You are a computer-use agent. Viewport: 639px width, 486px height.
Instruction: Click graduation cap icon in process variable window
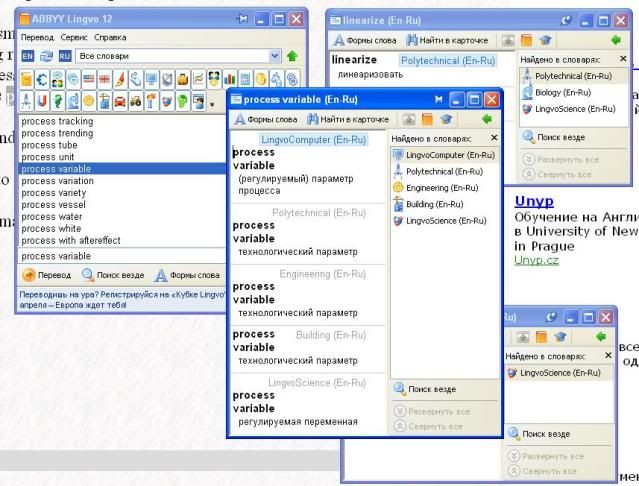pos(446,119)
